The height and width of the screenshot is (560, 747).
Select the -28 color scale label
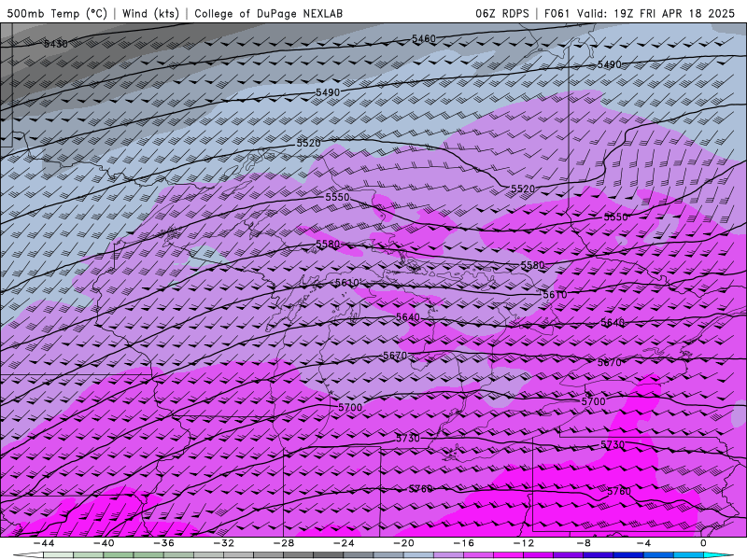pyautogui.click(x=284, y=543)
